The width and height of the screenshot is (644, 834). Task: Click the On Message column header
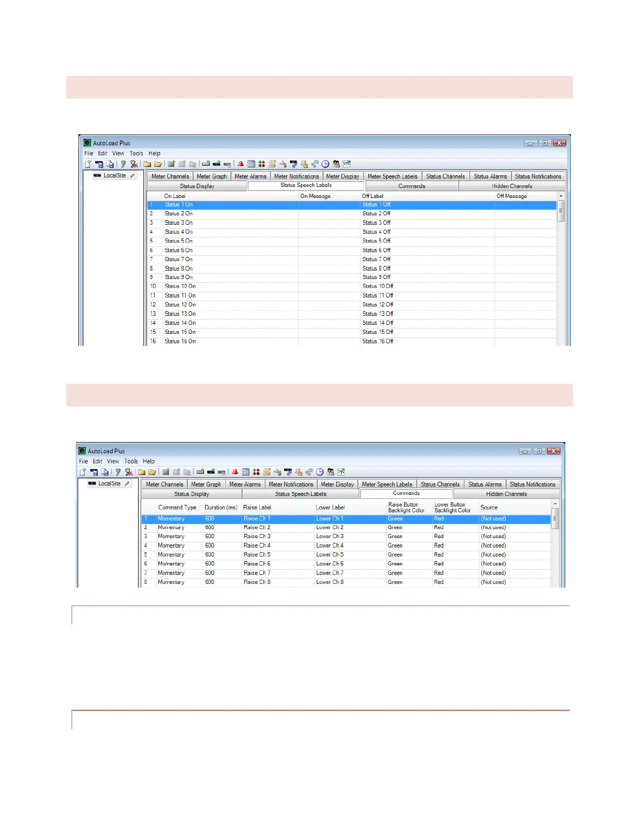[x=329, y=196]
